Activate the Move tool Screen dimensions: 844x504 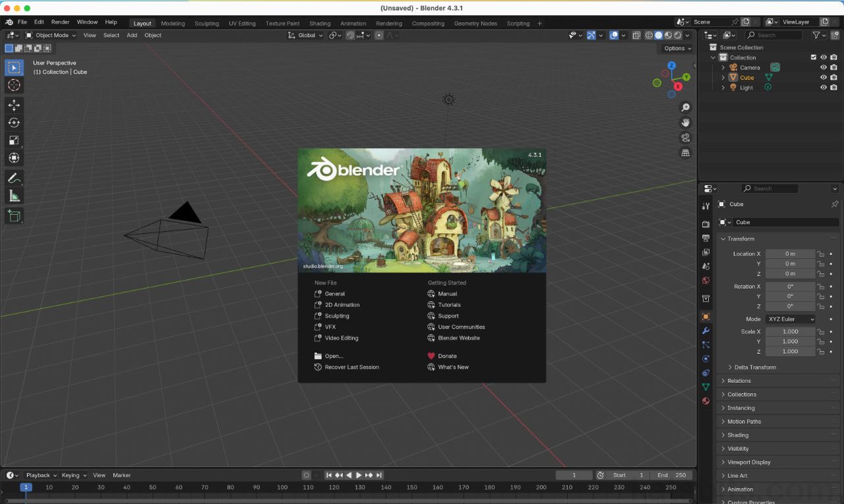coord(14,105)
